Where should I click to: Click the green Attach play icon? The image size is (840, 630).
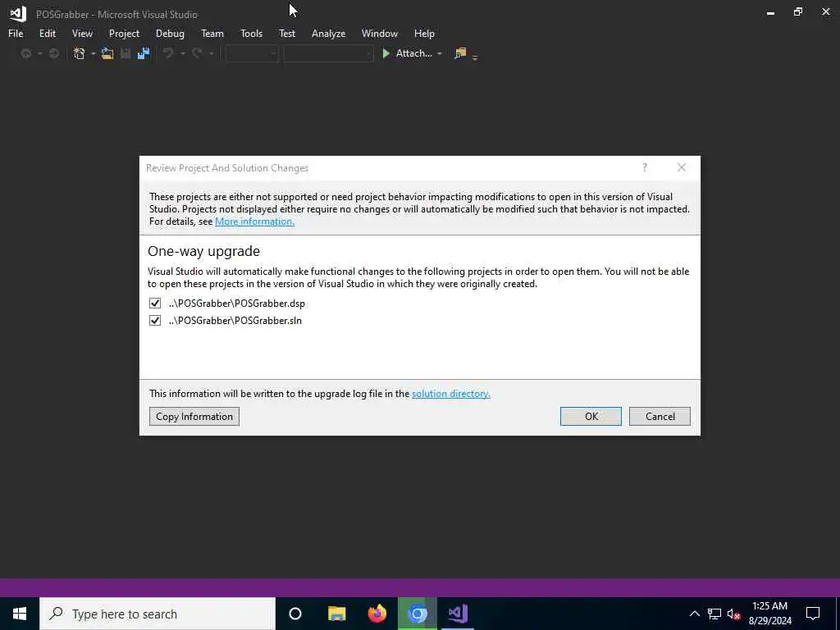point(386,53)
